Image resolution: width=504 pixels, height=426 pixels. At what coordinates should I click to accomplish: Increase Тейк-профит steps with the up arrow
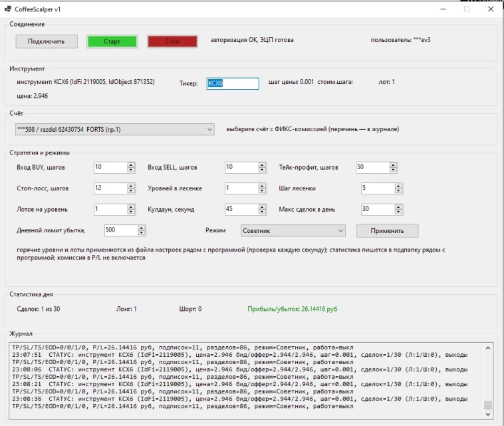pyautogui.click(x=393, y=165)
